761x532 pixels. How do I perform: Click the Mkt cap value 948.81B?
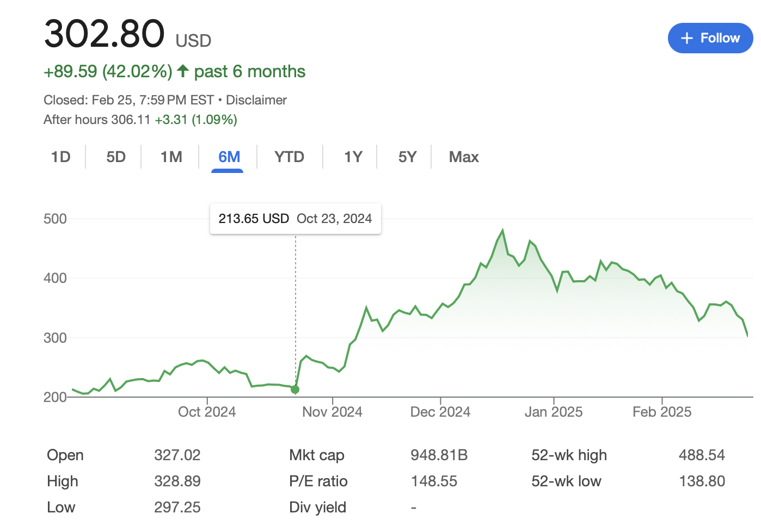[x=439, y=455]
